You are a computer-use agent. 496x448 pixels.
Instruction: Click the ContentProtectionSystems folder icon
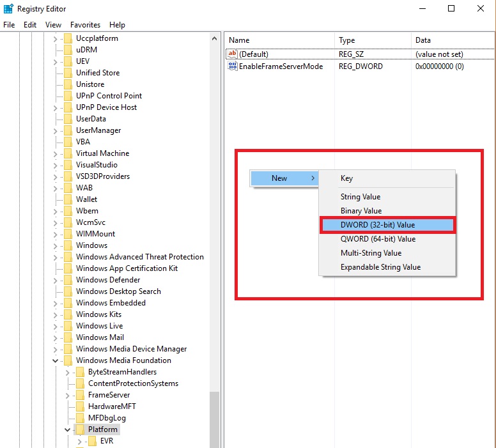(x=80, y=383)
